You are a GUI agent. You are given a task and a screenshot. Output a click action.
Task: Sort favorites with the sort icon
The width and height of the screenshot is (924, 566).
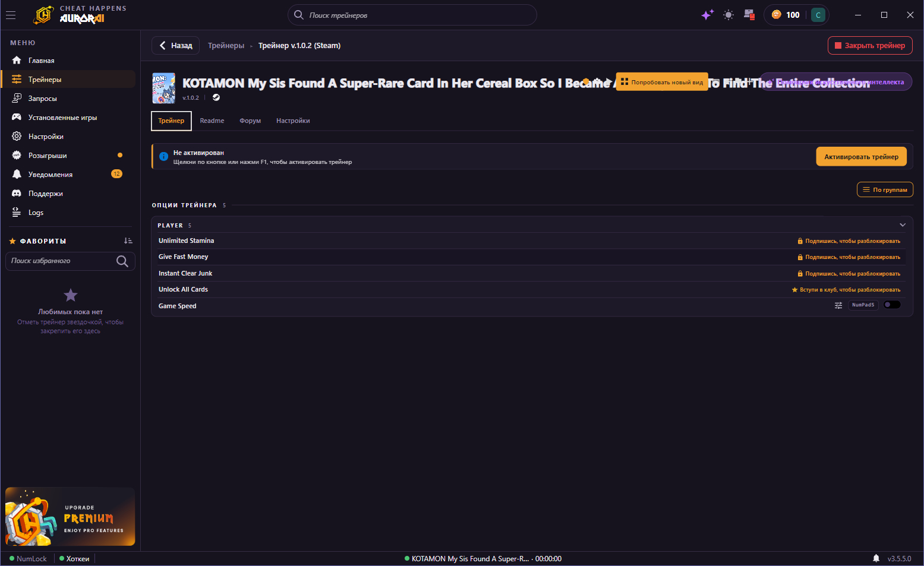click(128, 241)
